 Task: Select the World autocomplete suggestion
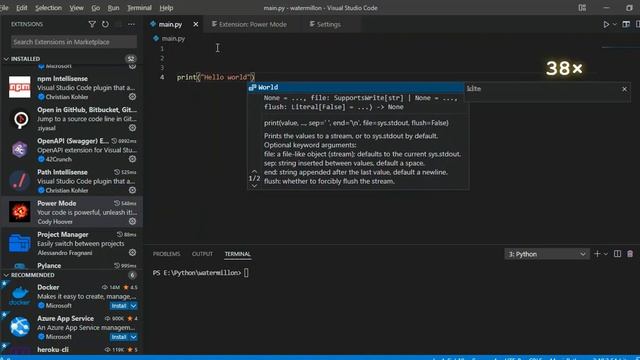pyautogui.click(x=356, y=87)
